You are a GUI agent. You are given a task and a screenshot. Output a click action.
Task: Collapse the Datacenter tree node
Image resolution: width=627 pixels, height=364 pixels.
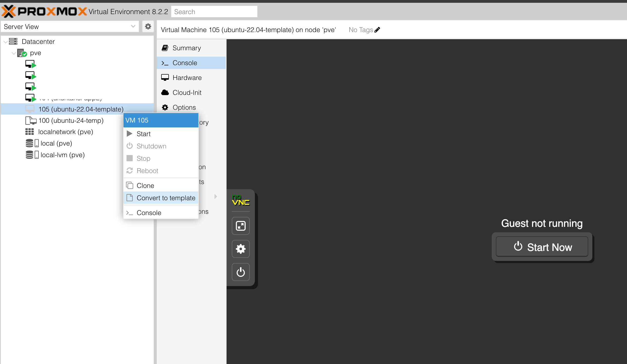(5, 42)
